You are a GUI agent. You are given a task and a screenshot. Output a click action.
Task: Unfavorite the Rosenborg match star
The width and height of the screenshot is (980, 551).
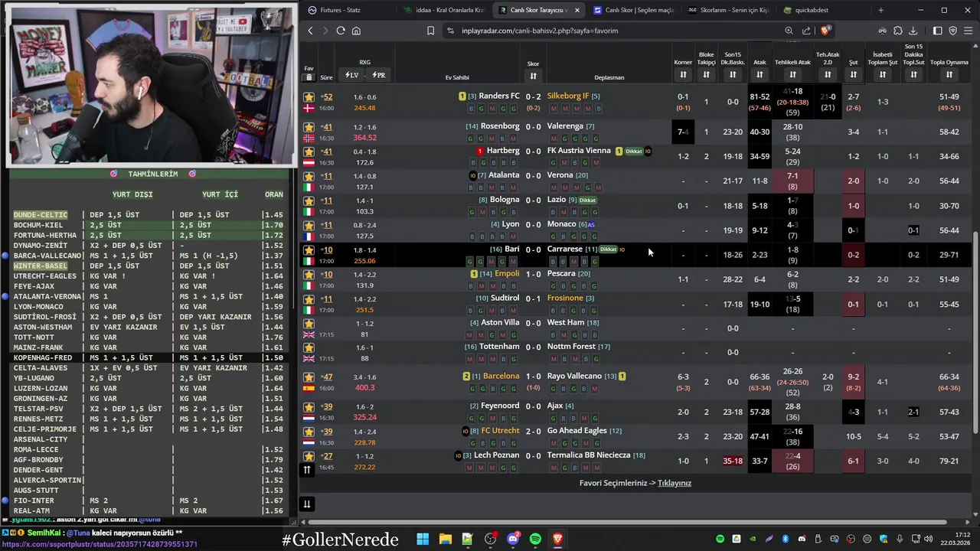click(309, 127)
